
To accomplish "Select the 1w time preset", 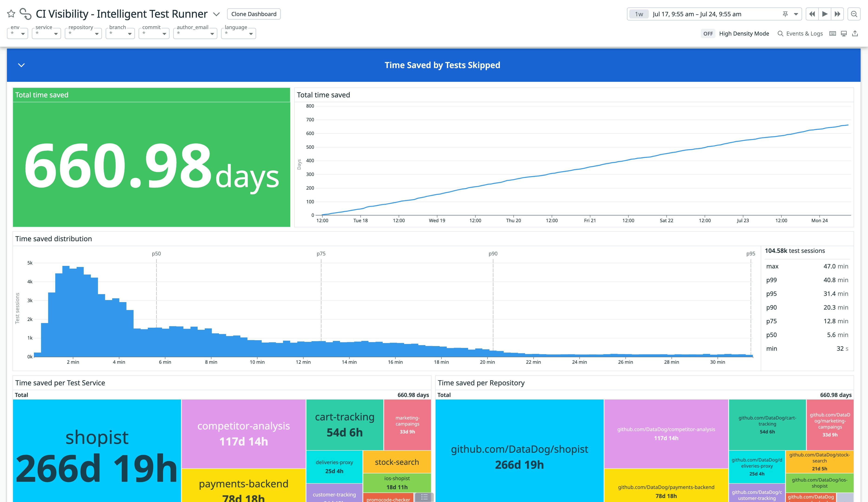I will click(639, 14).
